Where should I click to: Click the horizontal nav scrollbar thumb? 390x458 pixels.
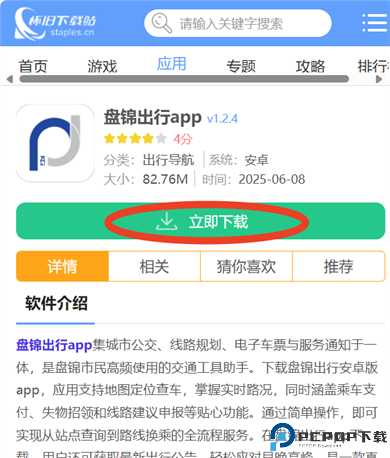click(184, 79)
